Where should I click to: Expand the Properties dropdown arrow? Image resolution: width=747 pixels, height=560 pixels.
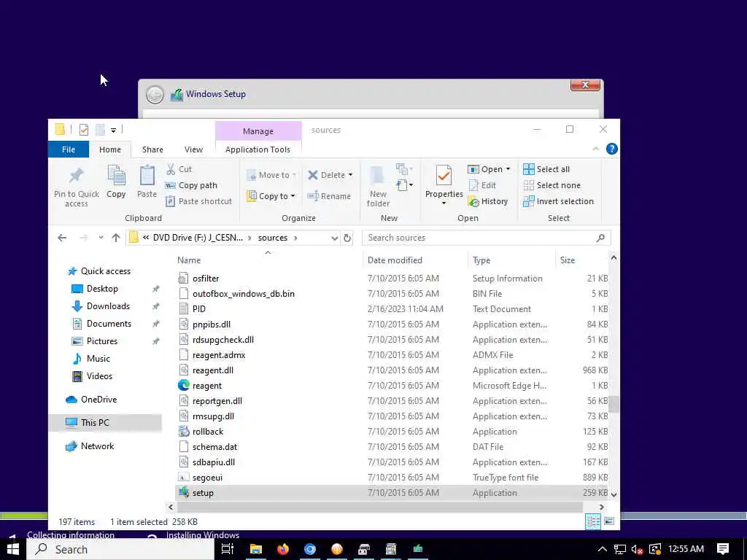(x=444, y=203)
